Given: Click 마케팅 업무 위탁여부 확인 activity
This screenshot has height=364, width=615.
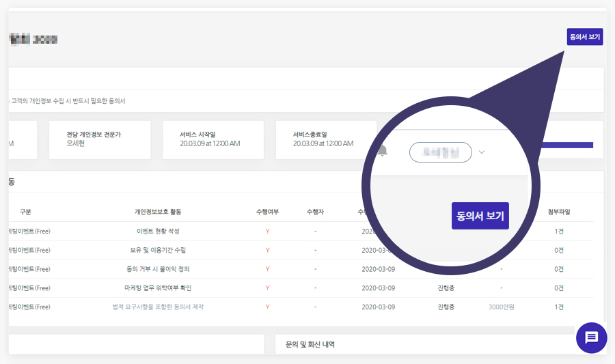Looking at the screenshot, I should coord(158,288).
